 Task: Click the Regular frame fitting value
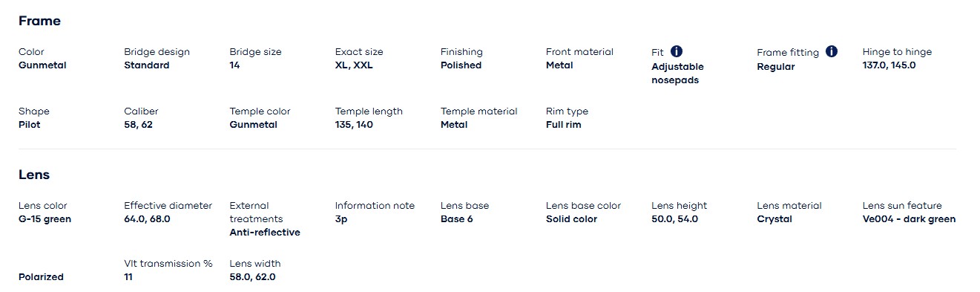click(776, 67)
